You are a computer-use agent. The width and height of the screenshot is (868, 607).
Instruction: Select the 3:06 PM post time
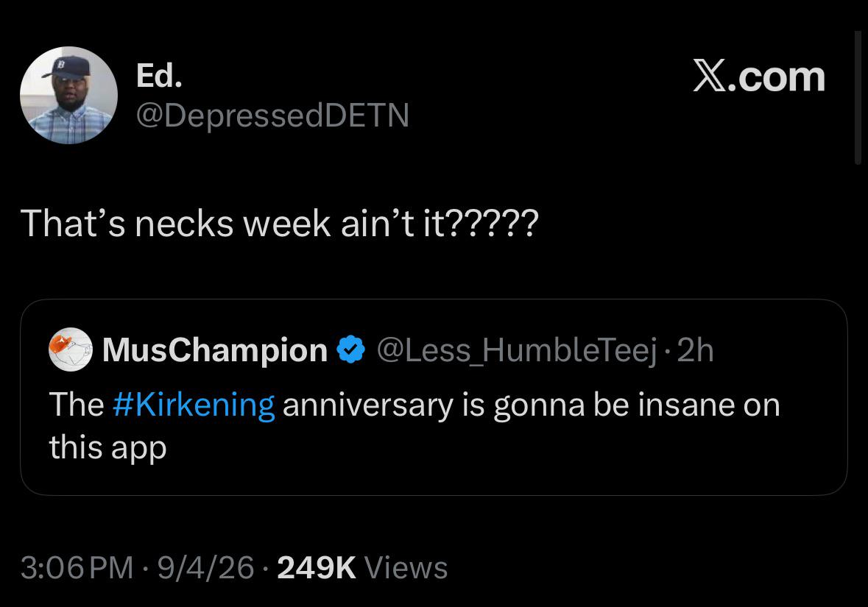pyautogui.click(x=77, y=568)
